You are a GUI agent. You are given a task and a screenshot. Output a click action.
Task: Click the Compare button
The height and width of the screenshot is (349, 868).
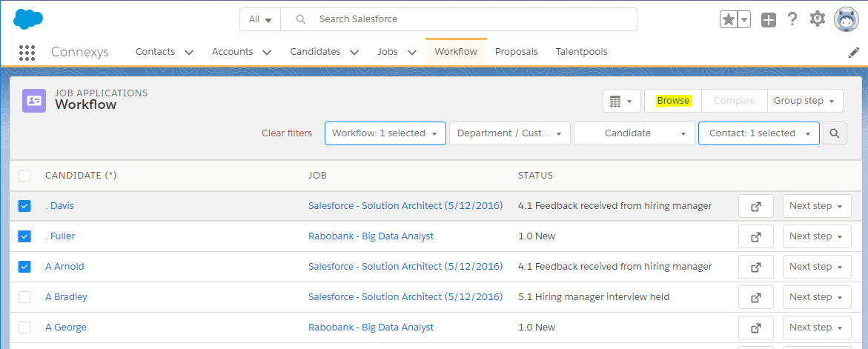pyautogui.click(x=734, y=101)
